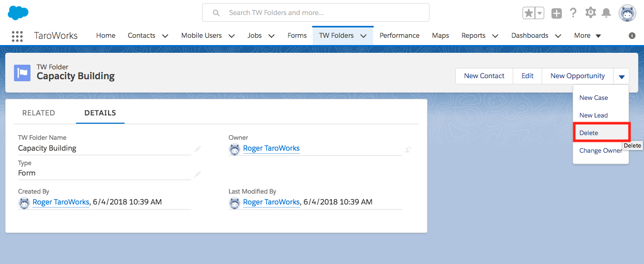Open the Jobs tab

click(254, 35)
